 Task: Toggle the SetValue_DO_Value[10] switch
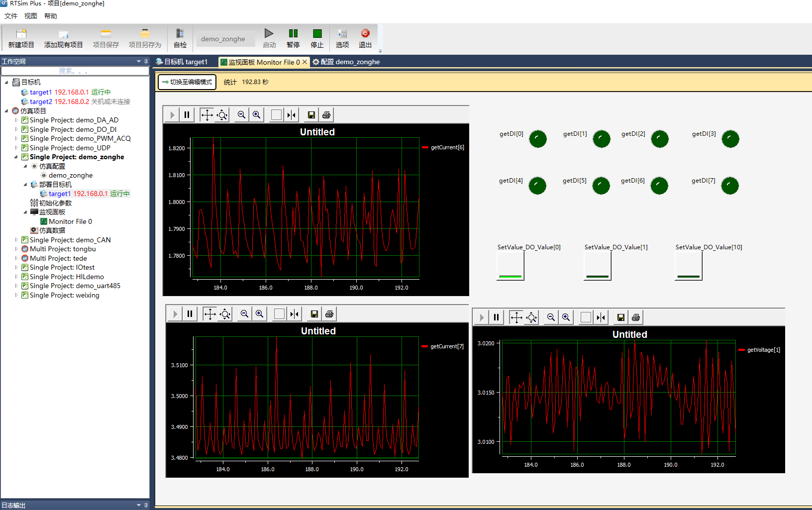click(689, 266)
